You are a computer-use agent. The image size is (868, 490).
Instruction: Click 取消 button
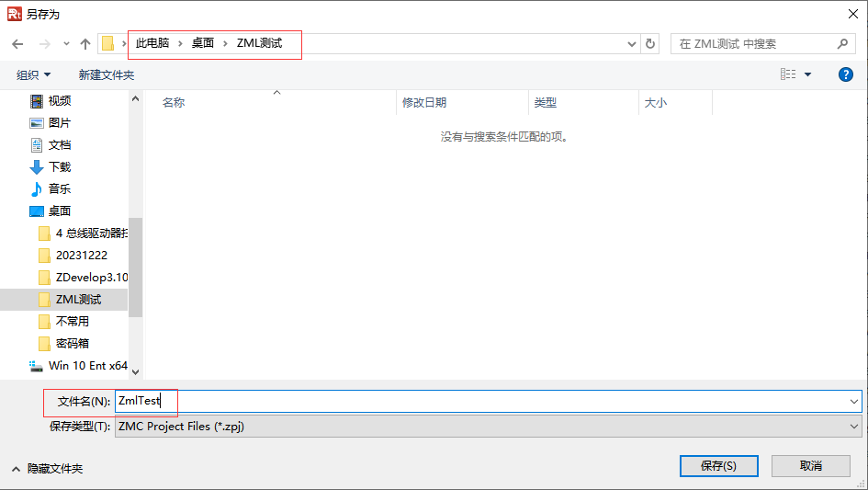pos(811,466)
